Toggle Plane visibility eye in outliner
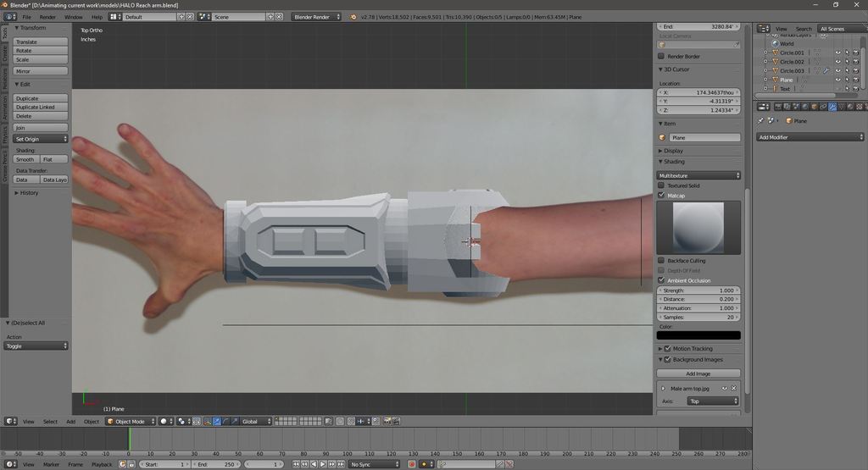Viewport: 868px width, 470px height. click(x=837, y=80)
